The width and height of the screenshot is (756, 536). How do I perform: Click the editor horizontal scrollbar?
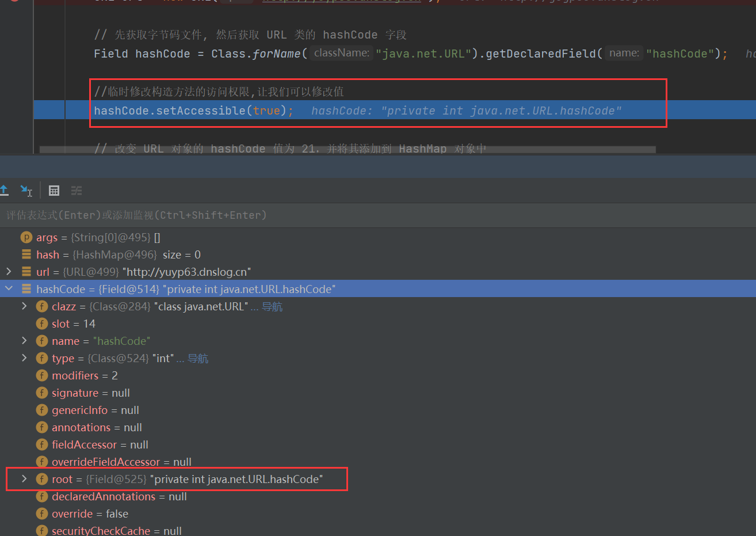pyautogui.click(x=348, y=150)
